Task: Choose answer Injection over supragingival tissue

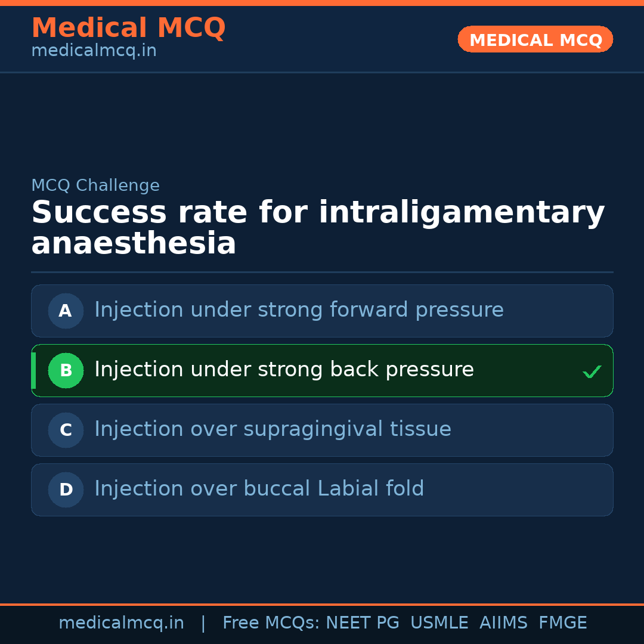Action: (x=273, y=429)
